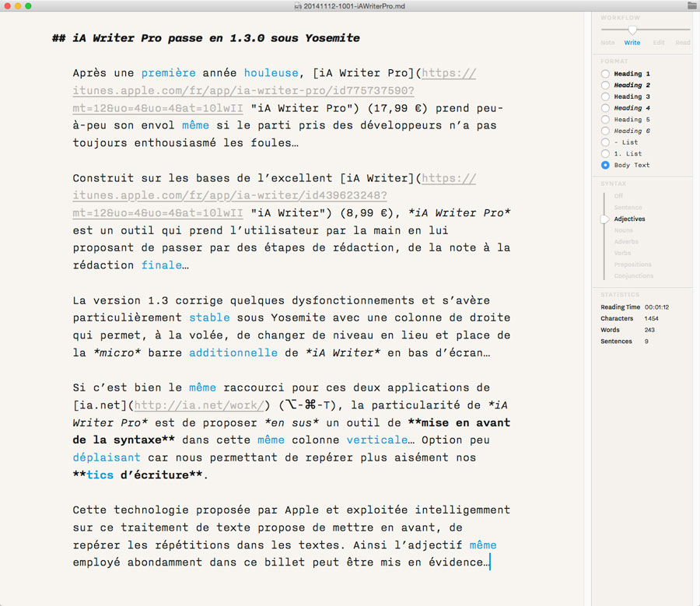Click the highlighted word "finale"
The image size is (700, 606).
pos(162,265)
